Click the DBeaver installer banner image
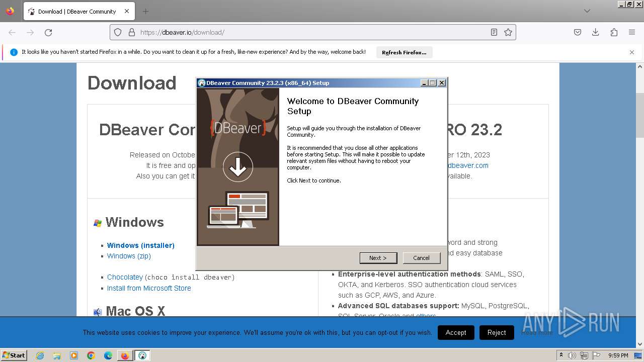Image resolution: width=644 pixels, height=362 pixels. pyautogui.click(x=238, y=167)
